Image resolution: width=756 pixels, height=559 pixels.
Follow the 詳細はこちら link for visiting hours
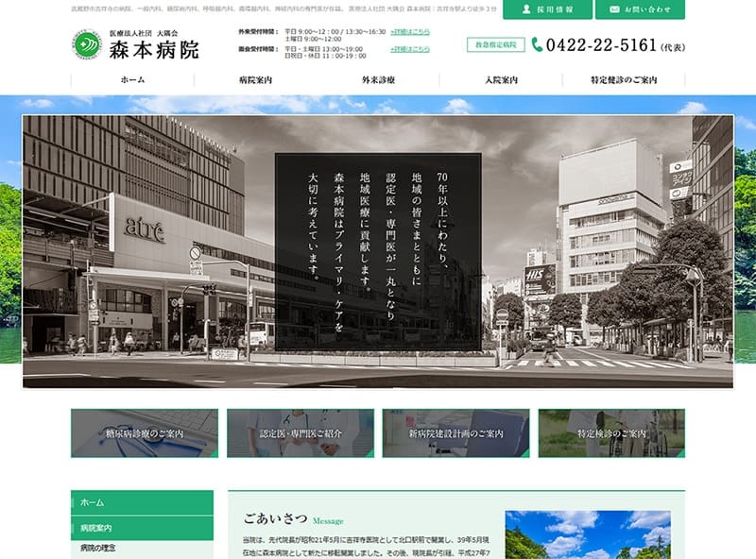pos(410,49)
